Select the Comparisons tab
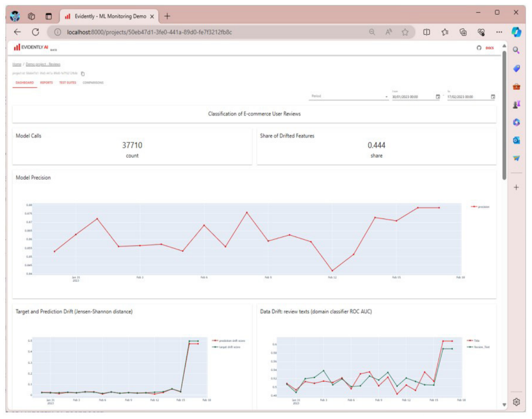The image size is (532, 419). pyautogui.click(x=93, y=83)
